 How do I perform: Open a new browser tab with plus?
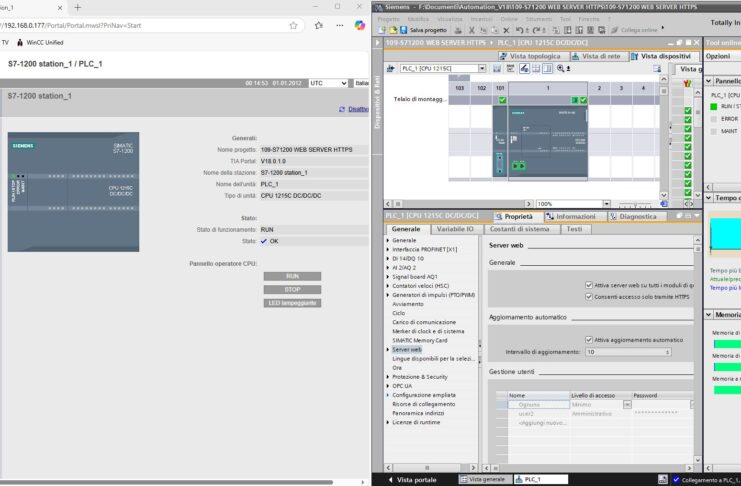pos(78,8)
